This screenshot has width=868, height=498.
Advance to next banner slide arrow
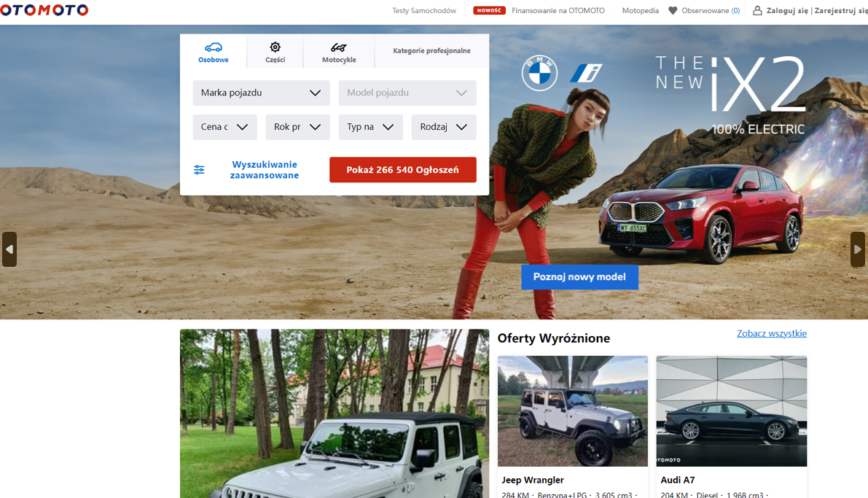tap(858, 249)
